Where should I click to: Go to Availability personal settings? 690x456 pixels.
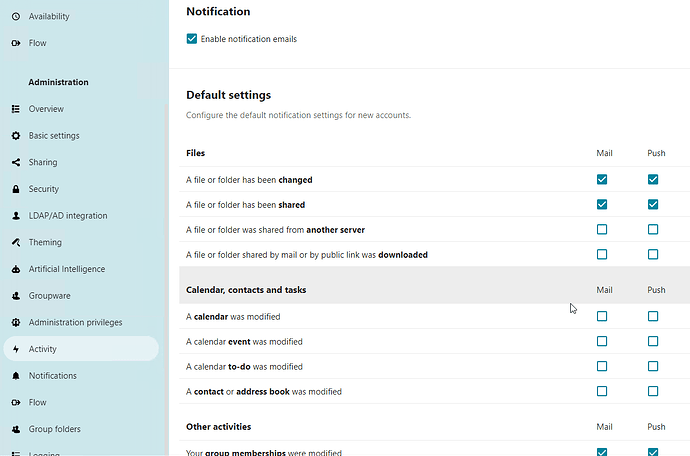(49, 17)
